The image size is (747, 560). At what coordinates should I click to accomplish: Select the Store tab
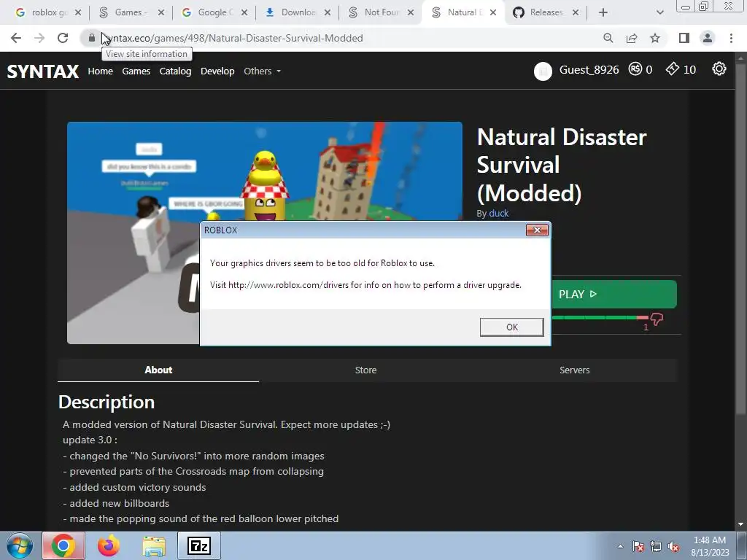(x=365, y=370)
